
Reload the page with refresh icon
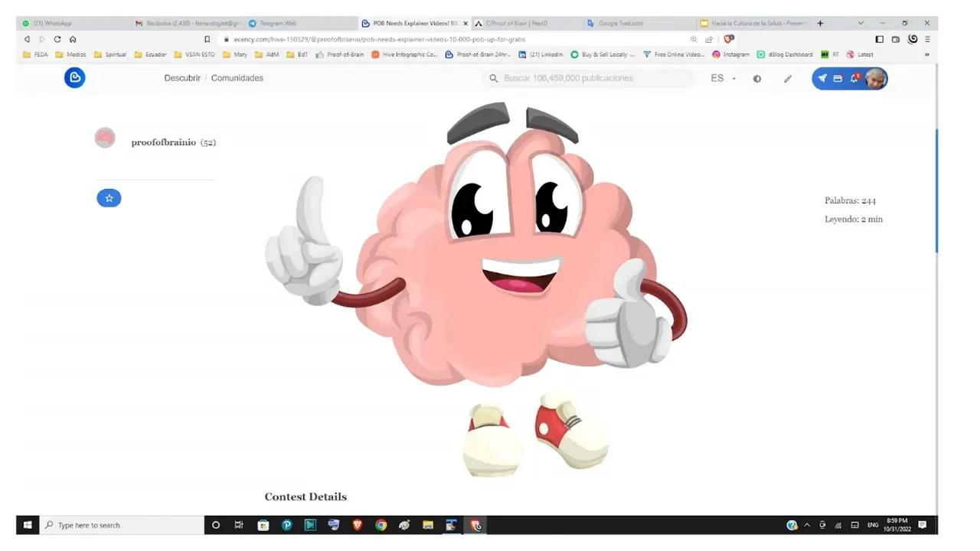click(x=57, y=39)
